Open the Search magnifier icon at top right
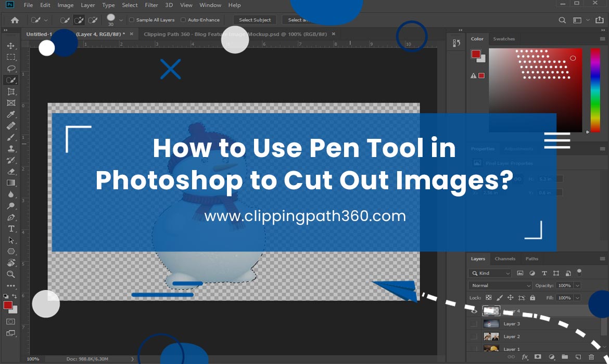 pyautogui.click(x=562, y=20)
